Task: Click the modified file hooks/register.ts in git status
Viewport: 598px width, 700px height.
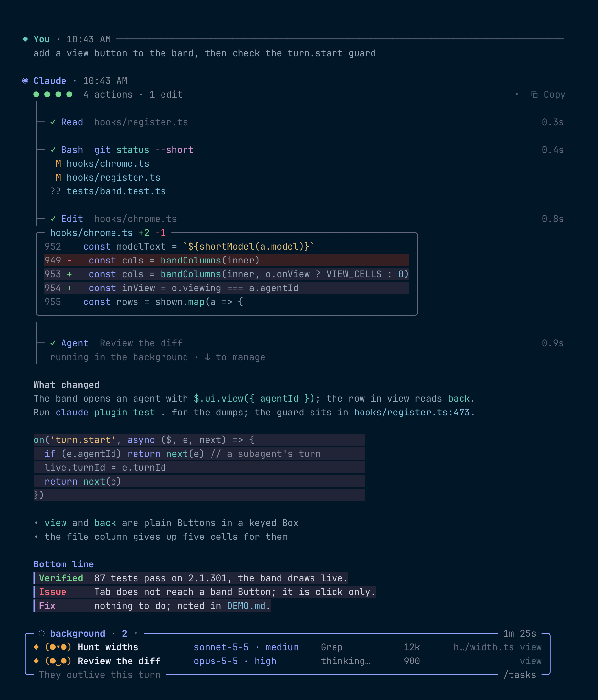Action: point(113,178)
